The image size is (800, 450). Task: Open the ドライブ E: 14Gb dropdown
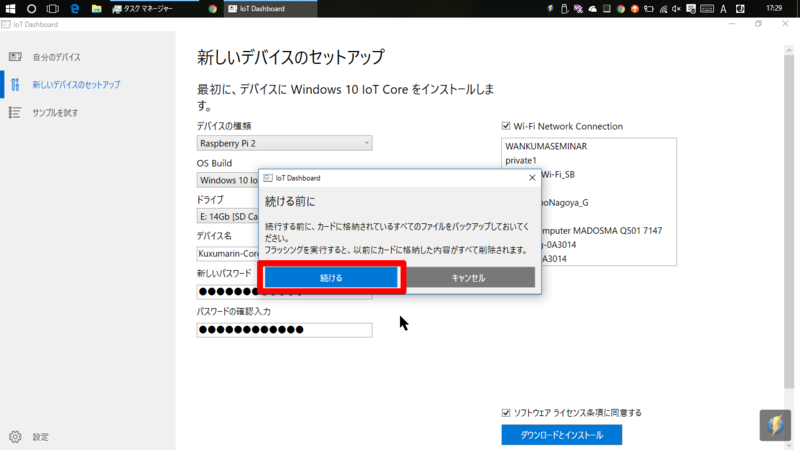pos(228,216)
